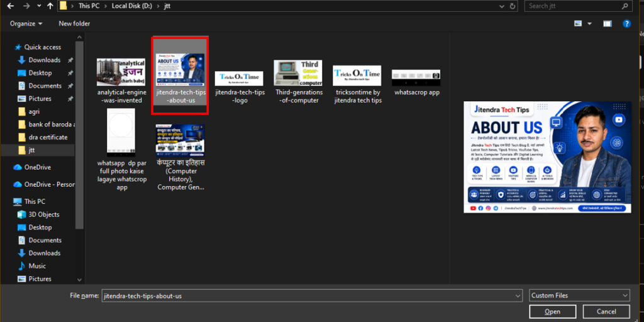
Task: Select the jtt folder in sidebar
Action: (x=31, y=150)
